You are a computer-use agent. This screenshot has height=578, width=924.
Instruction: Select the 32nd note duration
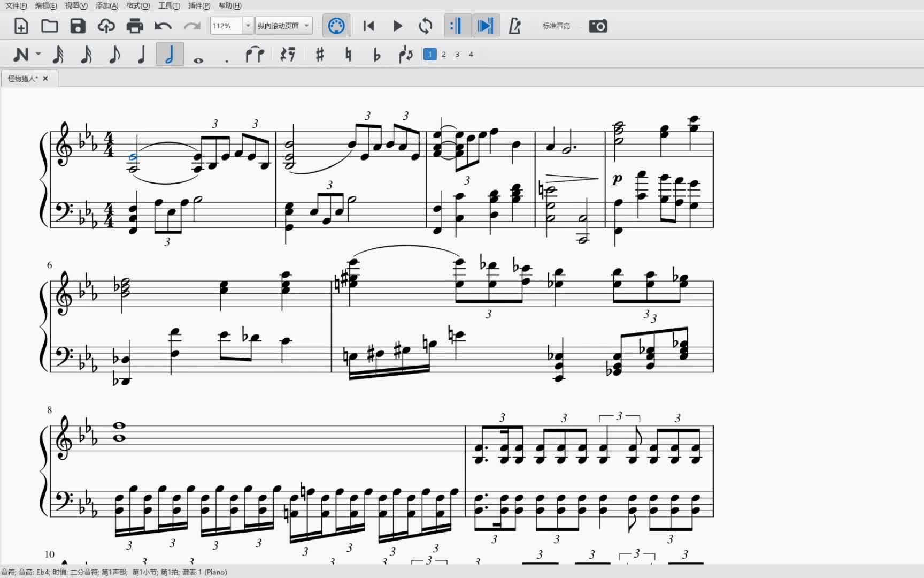[x=58, y=54]
